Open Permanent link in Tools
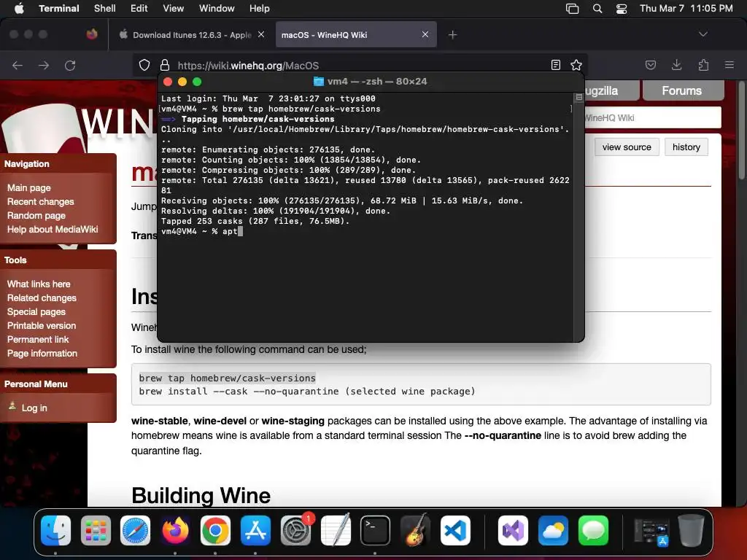Screen dimensions: 747x560 tap(38, 339)
